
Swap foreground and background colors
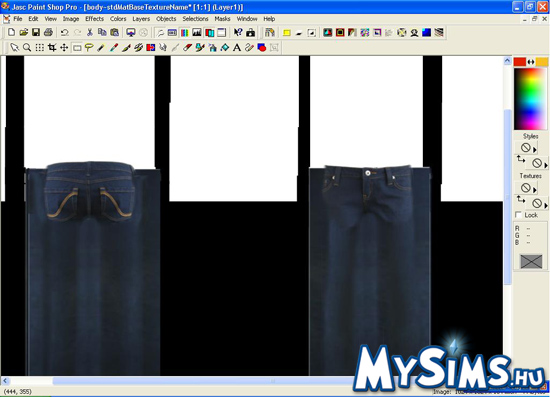click(x=531, y=62)
